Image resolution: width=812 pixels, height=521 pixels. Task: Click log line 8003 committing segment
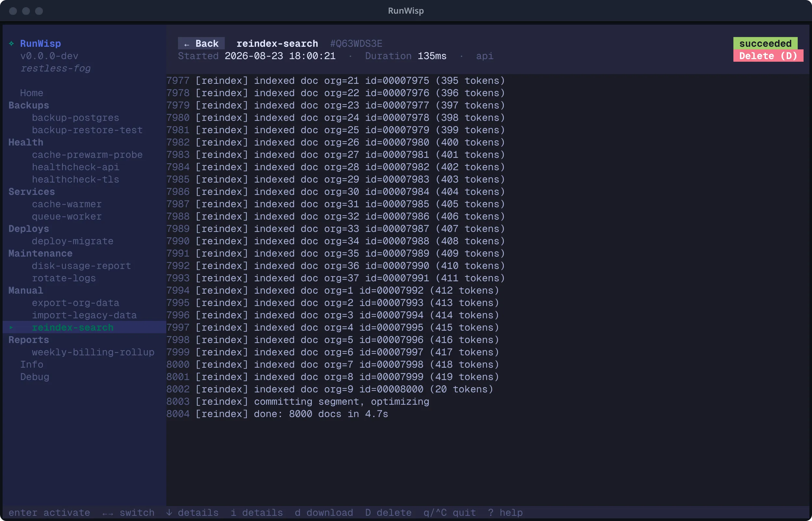298,401
